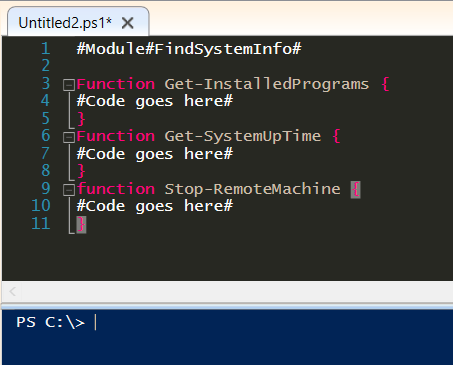Place cursor on #Module#FindSystemInfo# comment line
The height and width of the screenshot is (365, 453).
point(189,49)
